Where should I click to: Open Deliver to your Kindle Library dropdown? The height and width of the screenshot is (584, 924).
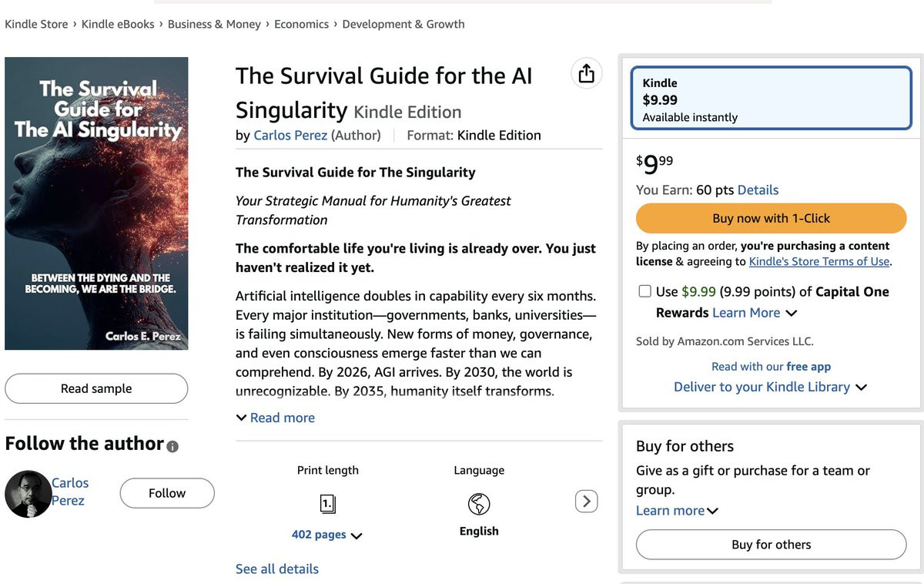(770, 387)
